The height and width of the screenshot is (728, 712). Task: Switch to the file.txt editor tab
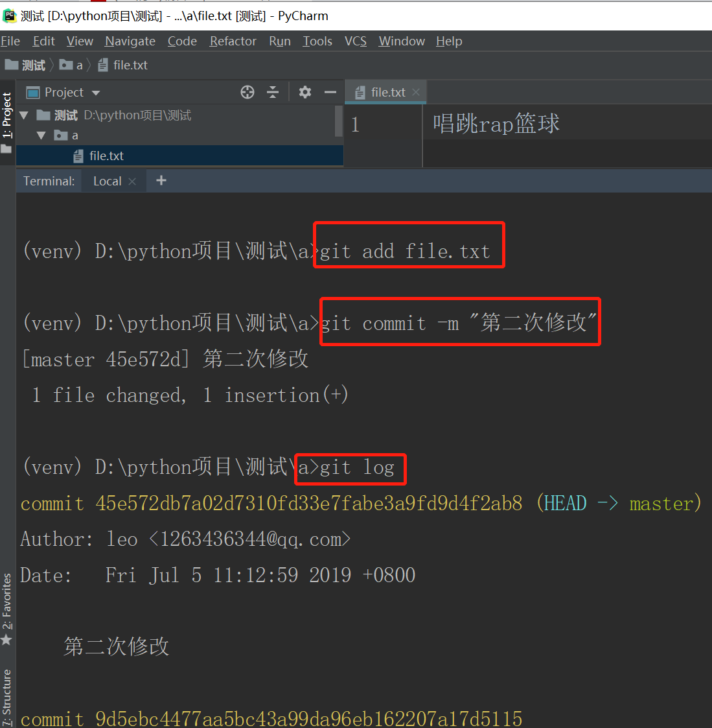click(389, 92)
